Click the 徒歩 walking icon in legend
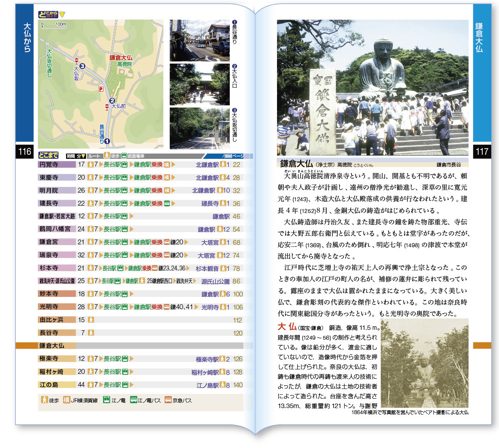 44,400
